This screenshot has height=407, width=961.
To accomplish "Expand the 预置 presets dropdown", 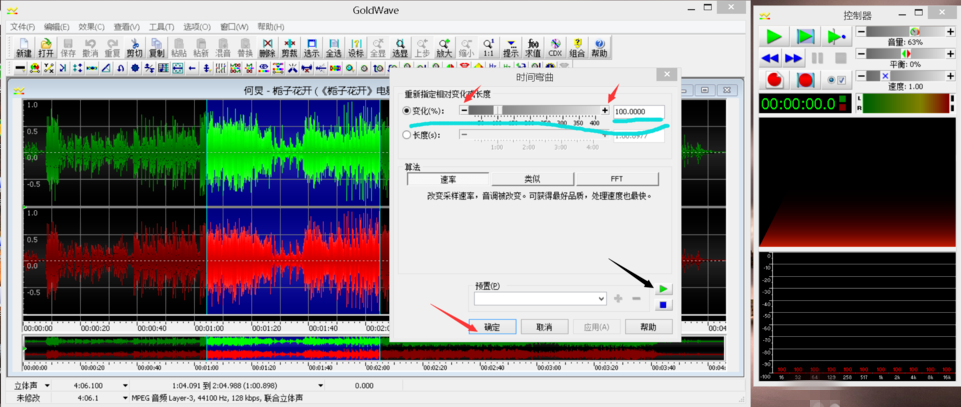I will coord(600,298).
